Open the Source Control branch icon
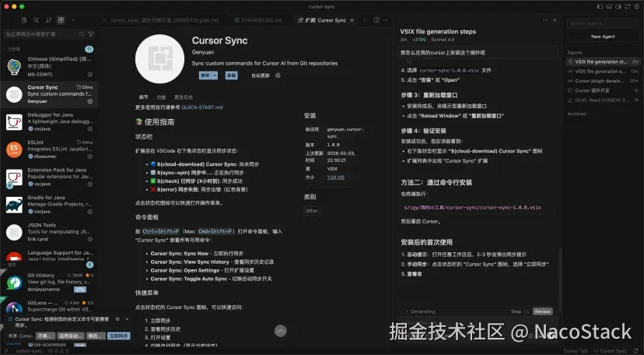The width and height of the screenshot is (644, 355). click(48, 20)
